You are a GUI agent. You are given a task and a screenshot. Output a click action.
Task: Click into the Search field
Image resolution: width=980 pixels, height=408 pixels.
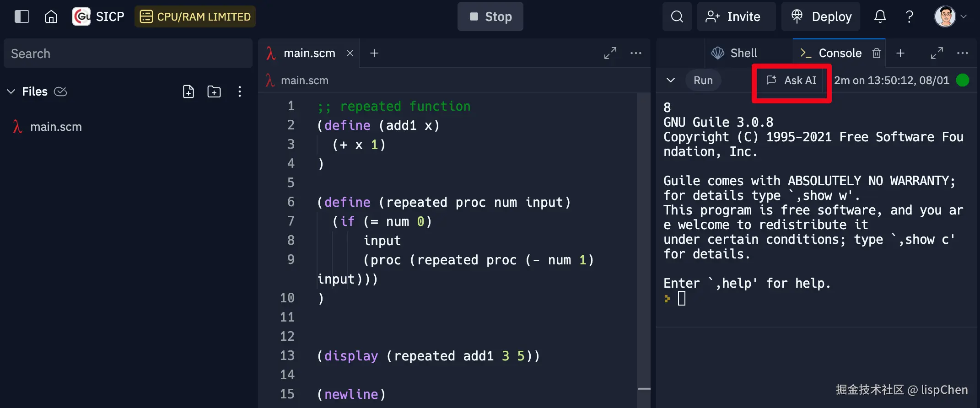(128, 54)
